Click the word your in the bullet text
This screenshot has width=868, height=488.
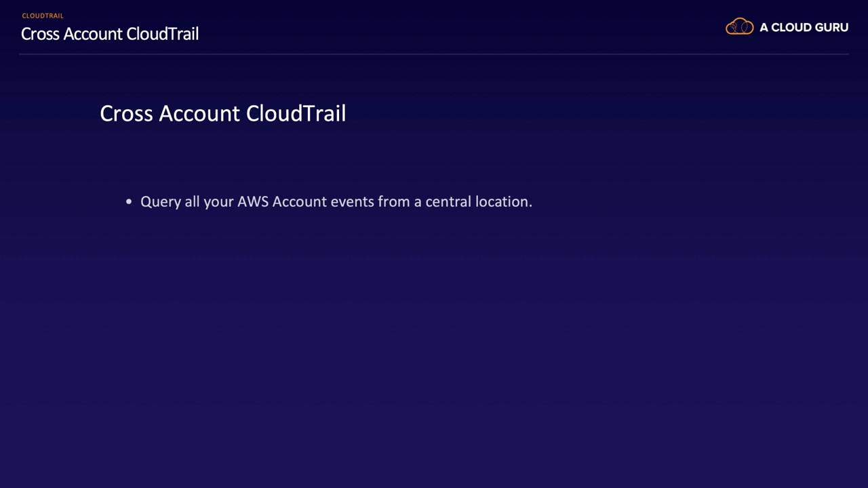click(x=218, y=202)
